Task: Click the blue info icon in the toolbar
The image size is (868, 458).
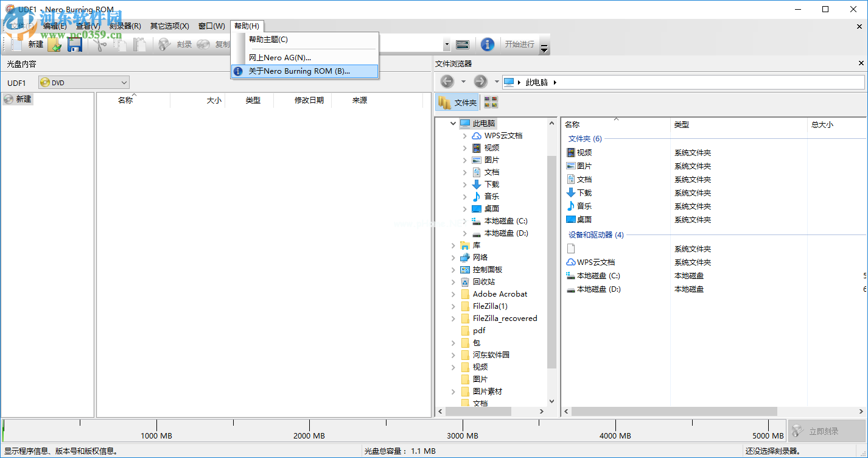Action: tap(487, 44)
